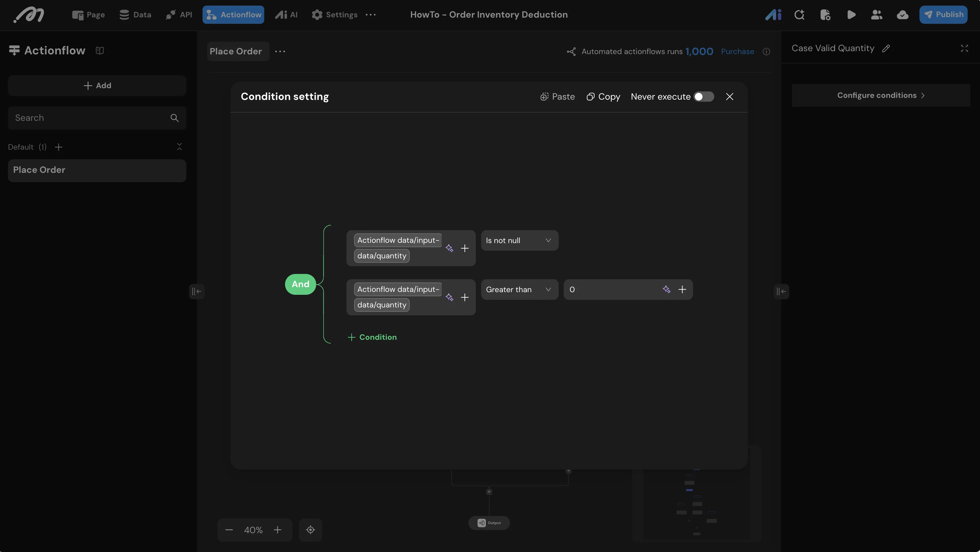Rename Case Valid Quantity with pencil icon
The height and width of the screenshot is (552, 980).
click(886, 48)
